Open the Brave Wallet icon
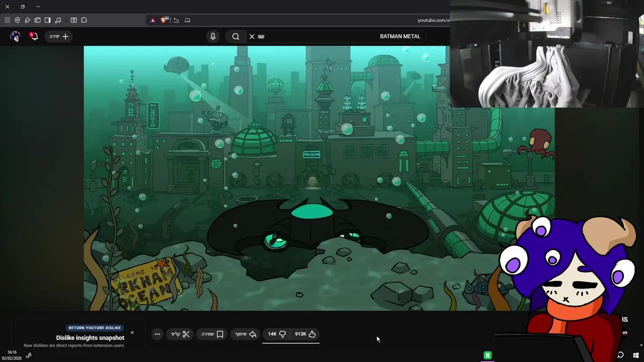This screenshot has height=362, width=644. click(x=37, y=20)
